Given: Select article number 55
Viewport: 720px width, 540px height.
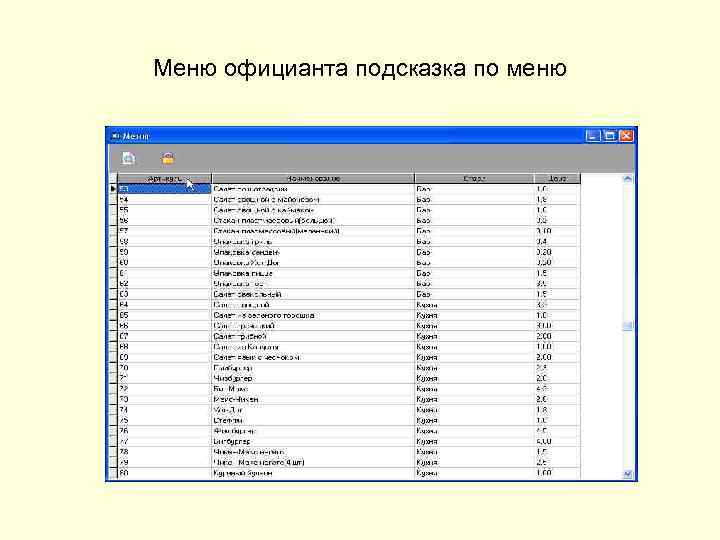Looking at the screenshot, I should click(164, 210).
